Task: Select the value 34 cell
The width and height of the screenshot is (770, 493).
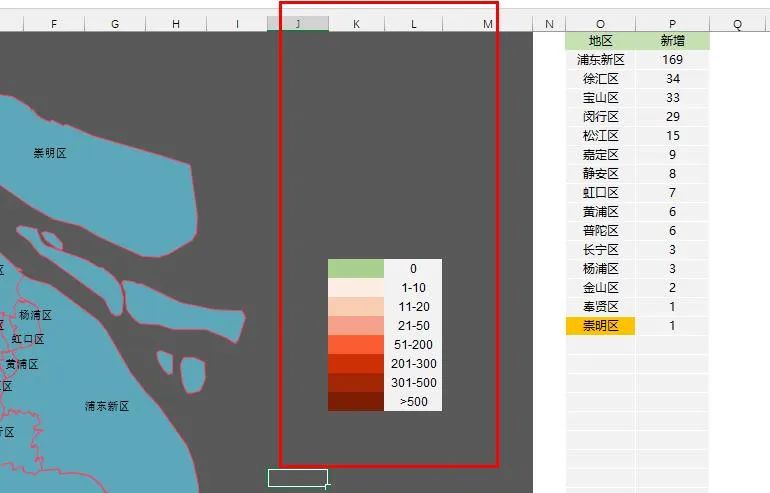Action: coord(672,79)
